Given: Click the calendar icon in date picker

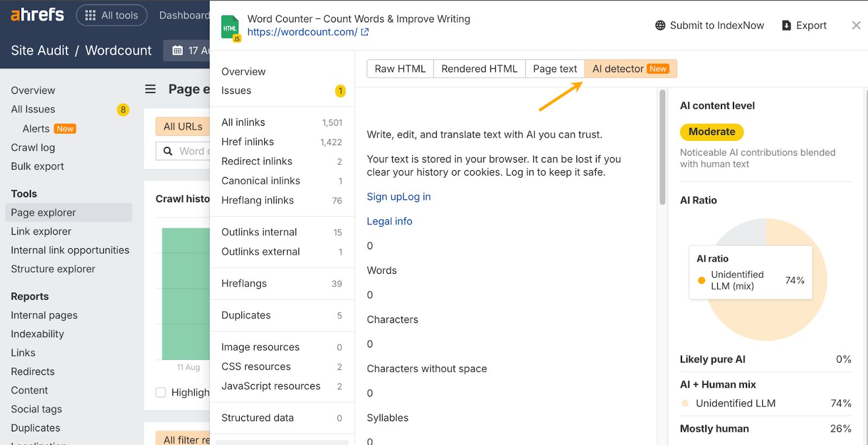Looking at the screenshot, I should 177,50.
